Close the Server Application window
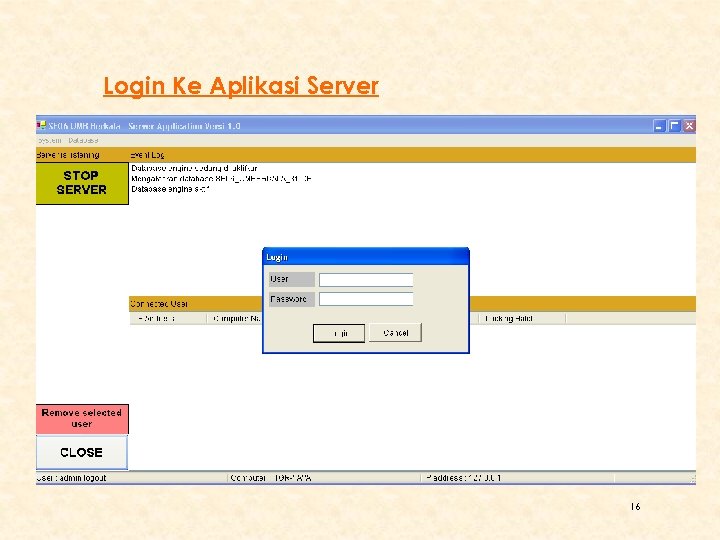 pos(689,126)
